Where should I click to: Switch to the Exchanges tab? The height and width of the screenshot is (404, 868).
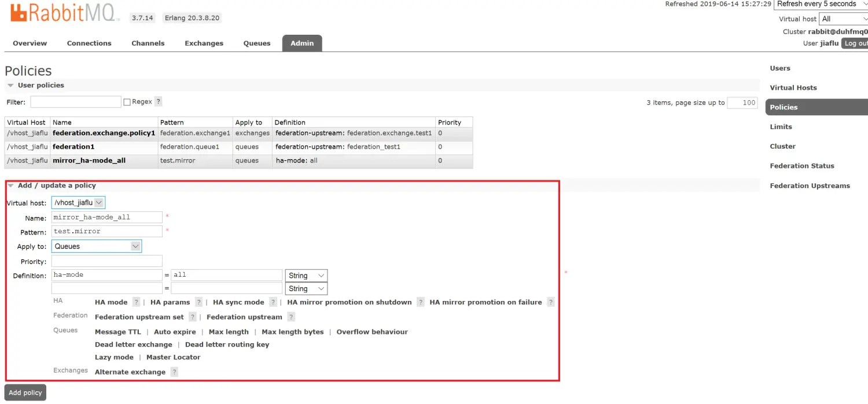(x=204, y=43)
